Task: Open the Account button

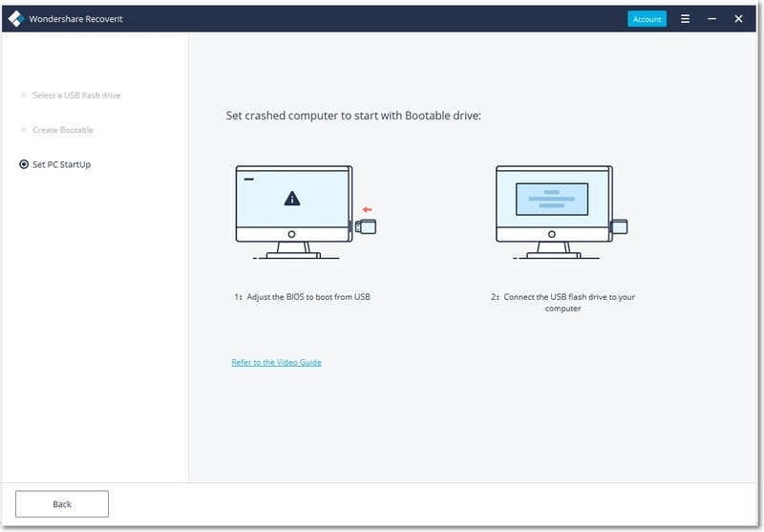Action: click(x=647, y=19)
